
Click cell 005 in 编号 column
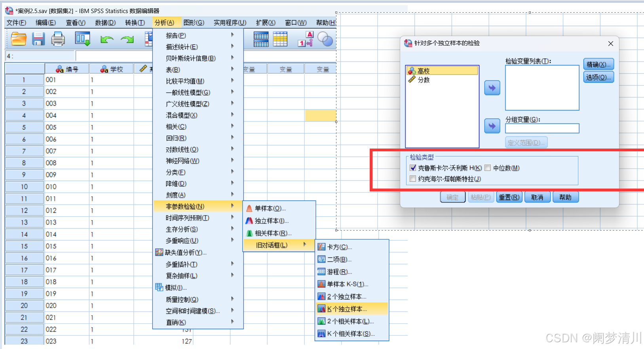click(66, 127)
